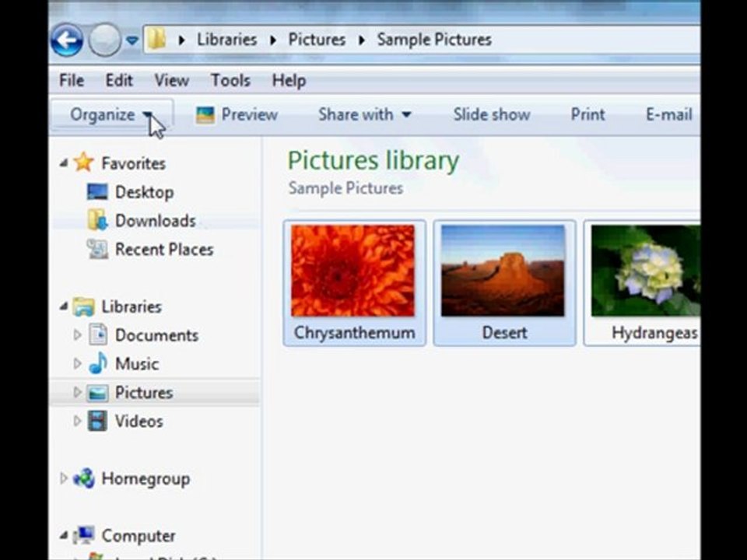Start the Slide show

pyautogui.click(x=492, y=115)
